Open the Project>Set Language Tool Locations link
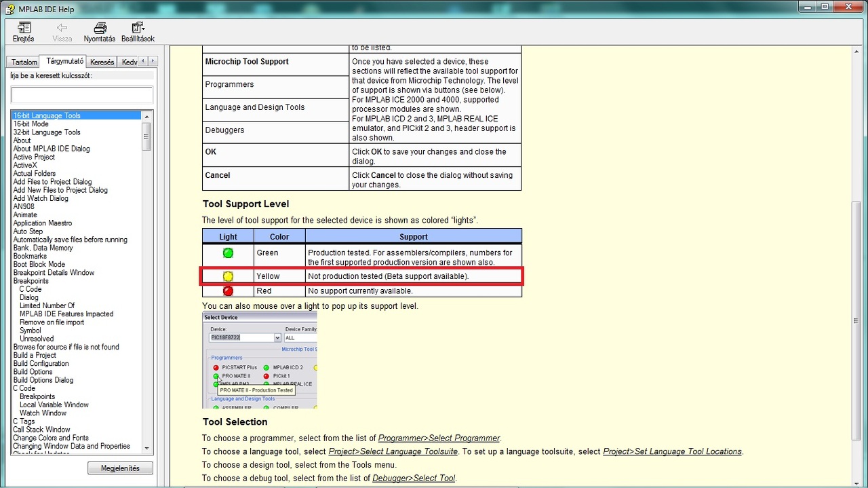 coord(673,451)
